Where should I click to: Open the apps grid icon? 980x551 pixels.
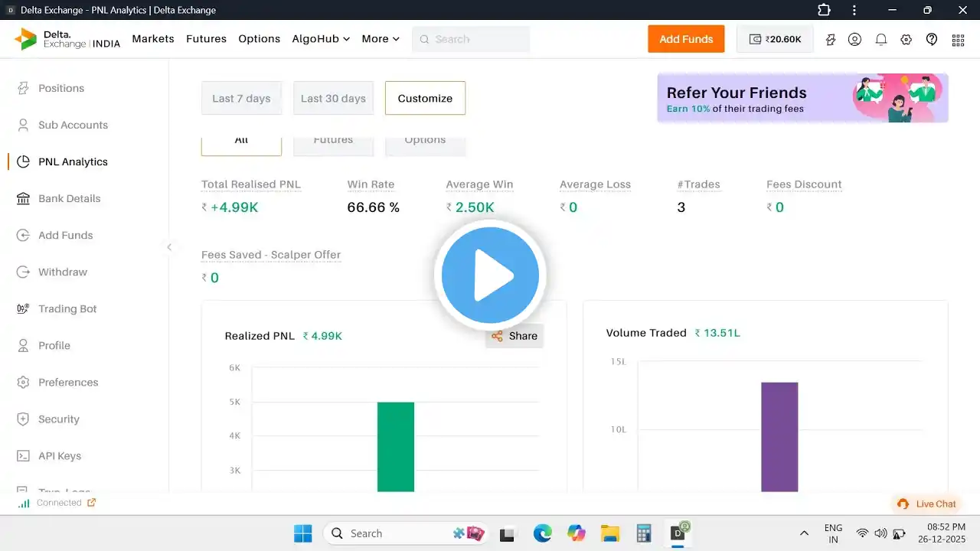(958, 40)
